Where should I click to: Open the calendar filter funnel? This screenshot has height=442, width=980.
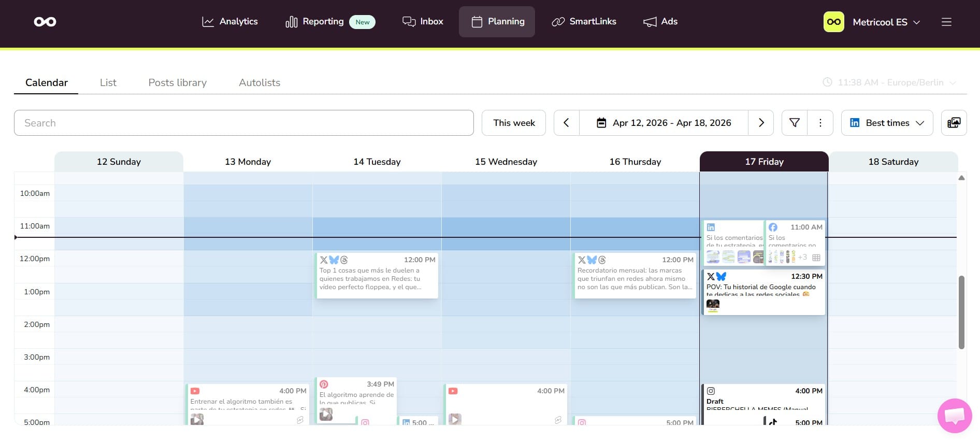click(x=794, y=123)
